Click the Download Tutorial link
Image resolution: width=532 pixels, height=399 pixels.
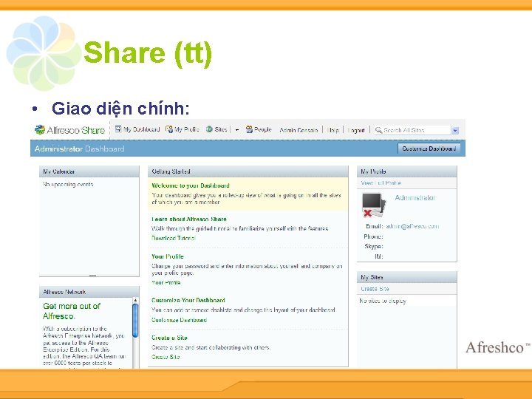(174, 238)
